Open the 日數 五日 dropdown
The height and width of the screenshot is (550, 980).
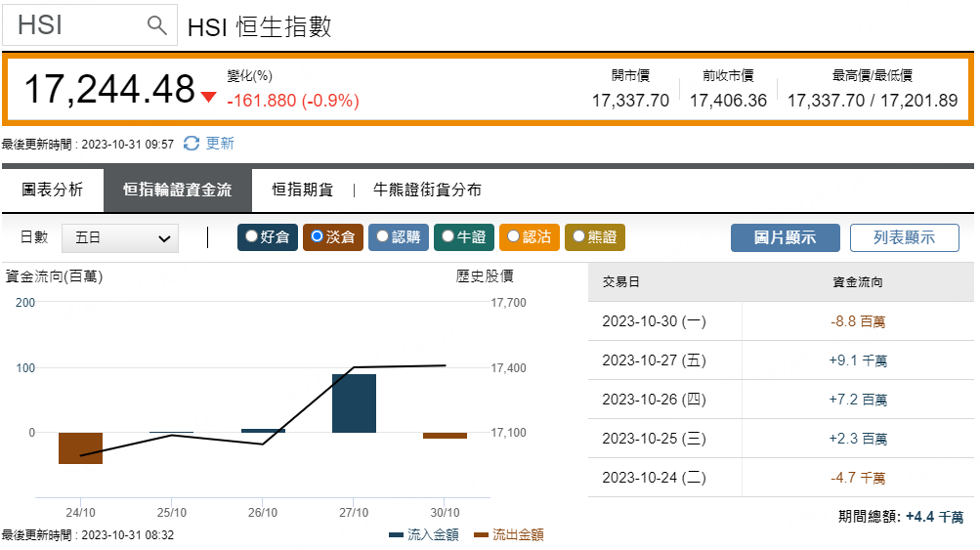[x=120, y=237]
